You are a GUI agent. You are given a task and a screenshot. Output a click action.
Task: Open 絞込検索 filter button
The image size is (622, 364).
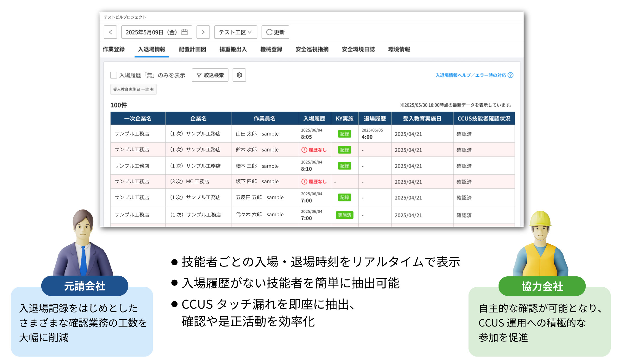[210, 75]
